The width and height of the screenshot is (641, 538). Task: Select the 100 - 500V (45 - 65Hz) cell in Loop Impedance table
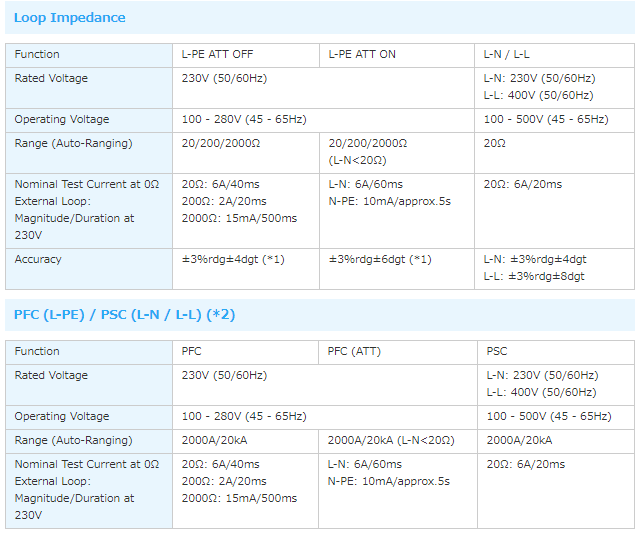[x=545, y=119]
